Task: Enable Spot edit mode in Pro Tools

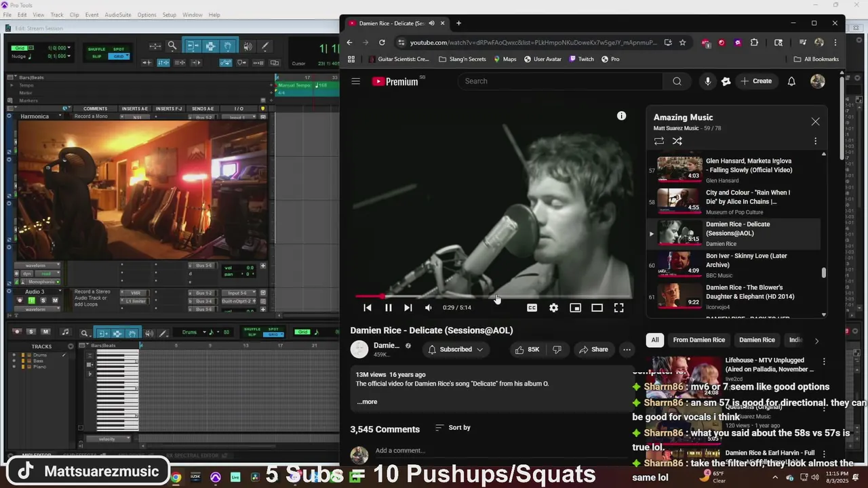Action: click(x=119, y=49)
